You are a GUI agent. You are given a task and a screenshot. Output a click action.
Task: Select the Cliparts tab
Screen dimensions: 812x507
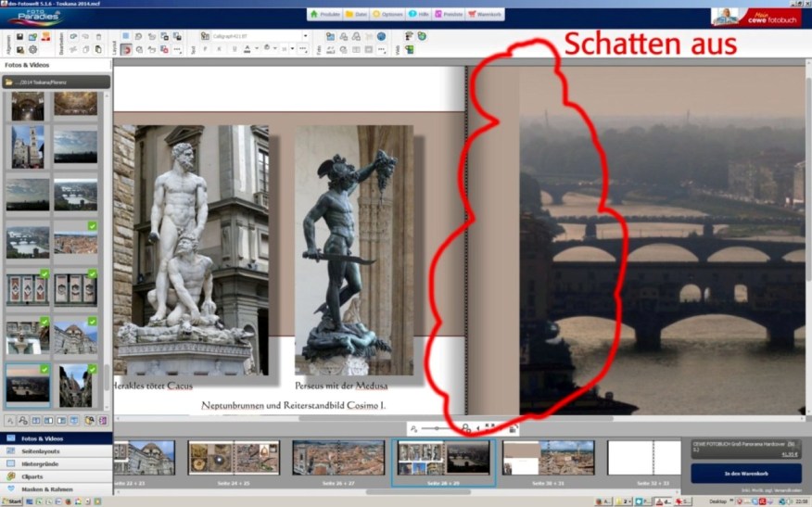(x=56, y=476)
